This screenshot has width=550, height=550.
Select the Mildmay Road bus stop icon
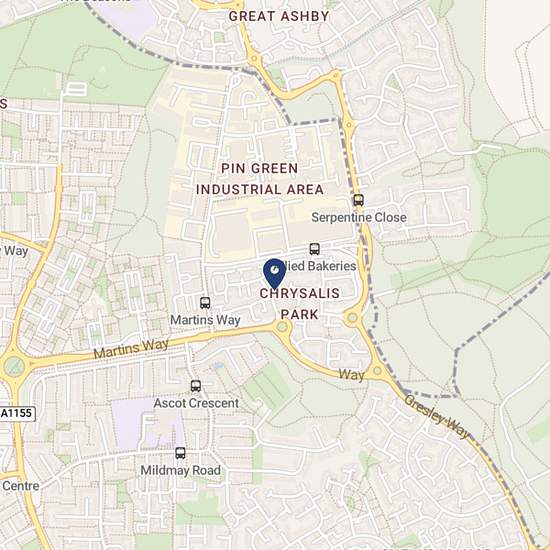[180, 453]
